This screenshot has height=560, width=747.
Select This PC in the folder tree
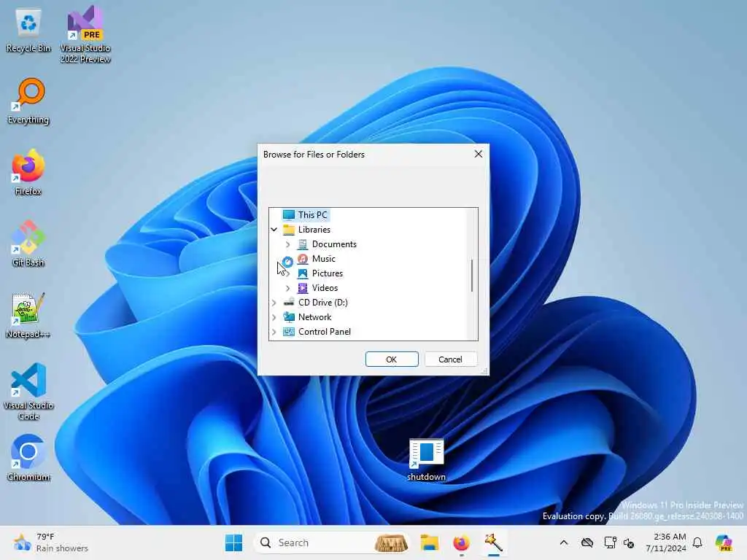(x=312, y=215)
